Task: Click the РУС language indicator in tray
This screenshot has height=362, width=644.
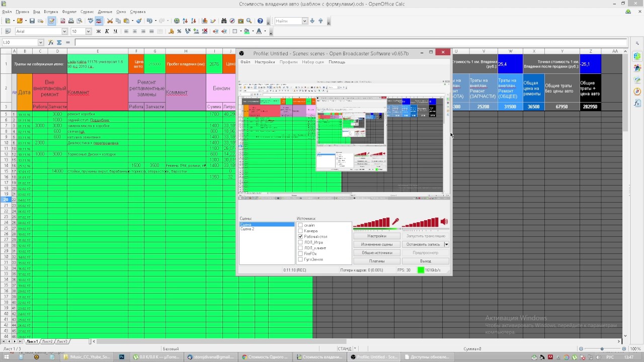Action: click(610, 357)
